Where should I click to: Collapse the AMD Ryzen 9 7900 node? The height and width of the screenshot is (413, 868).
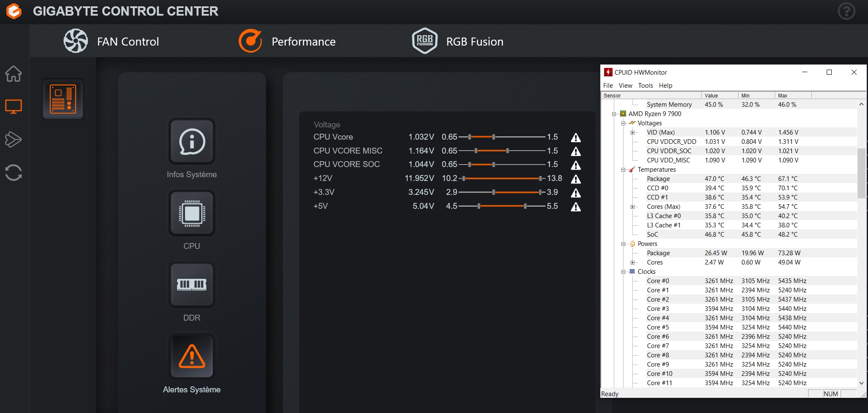(x=614, y=114)
